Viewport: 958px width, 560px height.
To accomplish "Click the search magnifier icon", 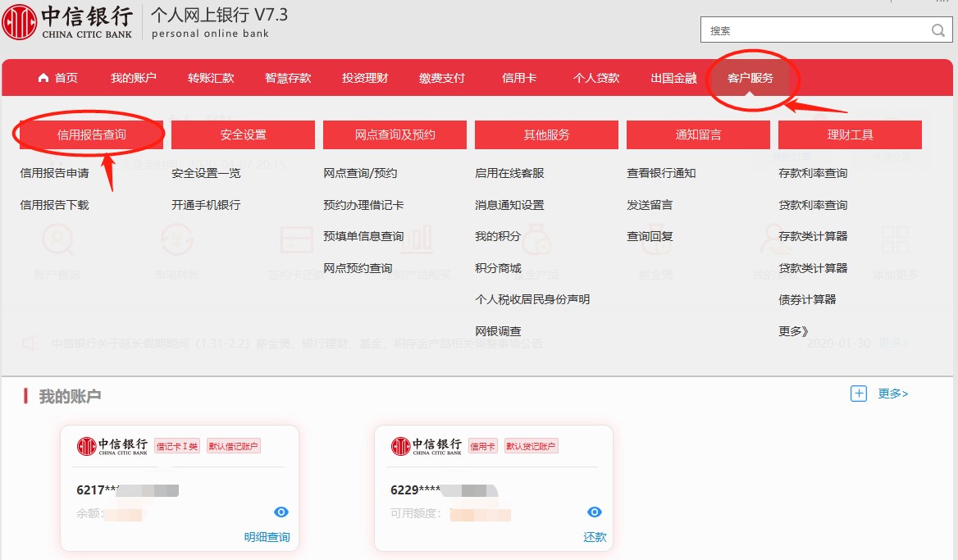I will point(937,30).
